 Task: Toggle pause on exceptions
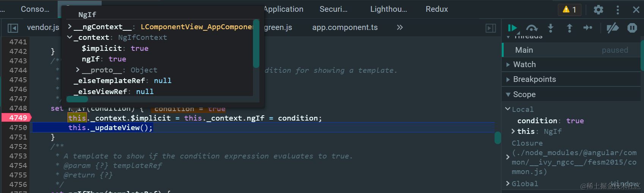(632, 28)
